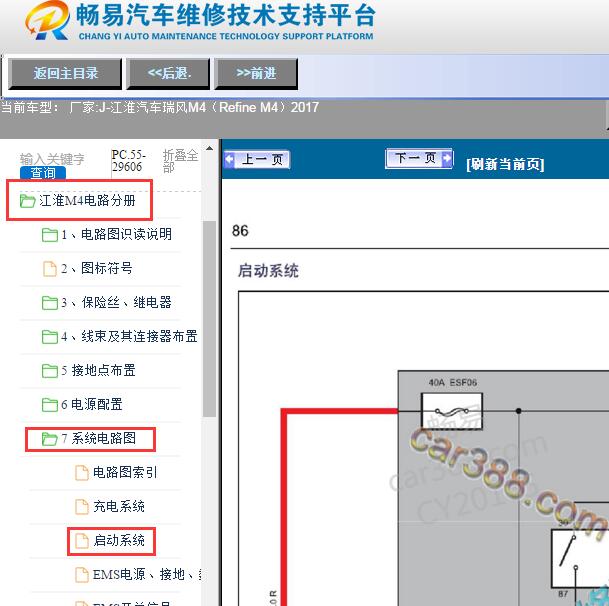Go forward with the >>前进 button
Screen dimensions: 609x606
pos(256,73)
